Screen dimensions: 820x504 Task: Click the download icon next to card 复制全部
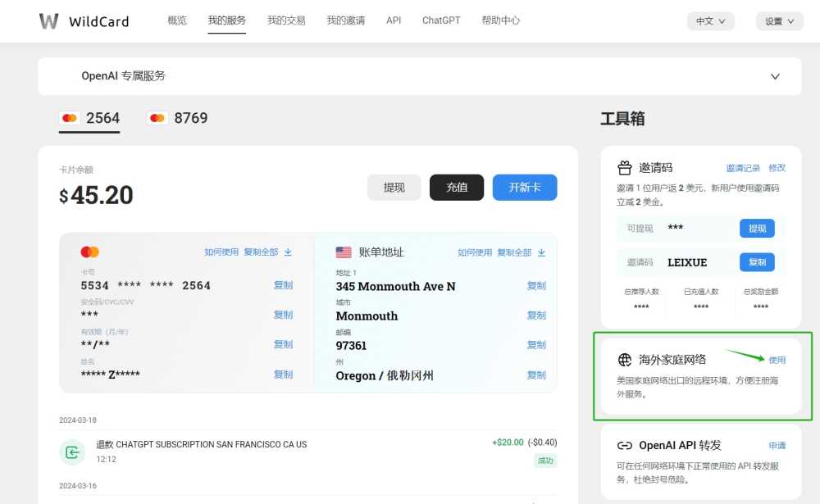pos(288,252)
